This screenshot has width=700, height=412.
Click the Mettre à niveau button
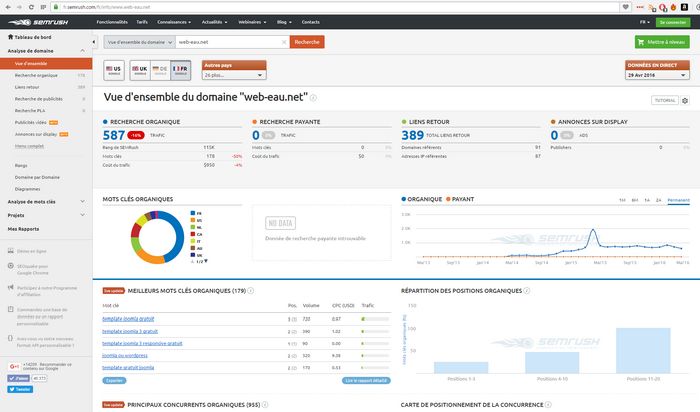[662, 42]
